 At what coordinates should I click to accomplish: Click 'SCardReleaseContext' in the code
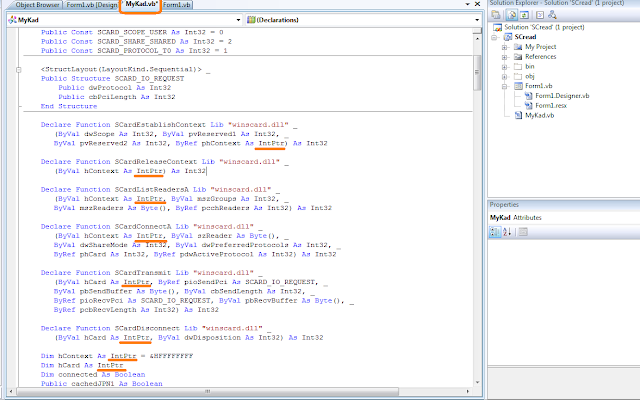[x=158, y=162]
